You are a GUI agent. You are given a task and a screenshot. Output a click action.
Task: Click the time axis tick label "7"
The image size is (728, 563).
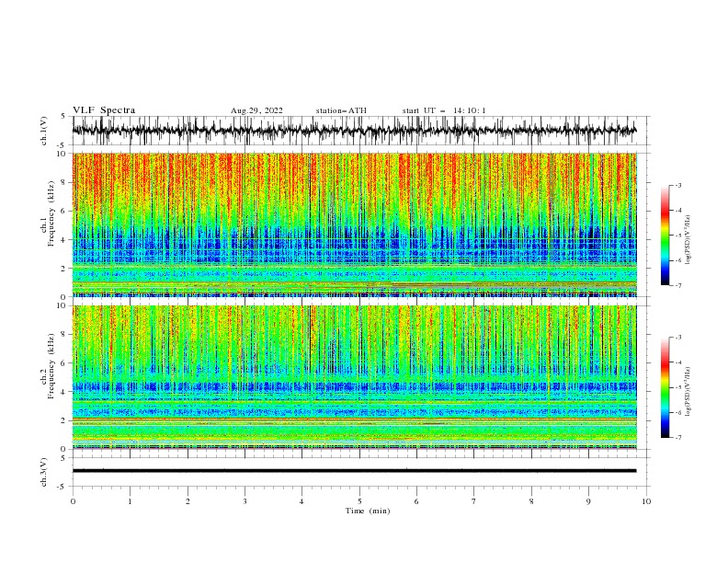[474, 501]
